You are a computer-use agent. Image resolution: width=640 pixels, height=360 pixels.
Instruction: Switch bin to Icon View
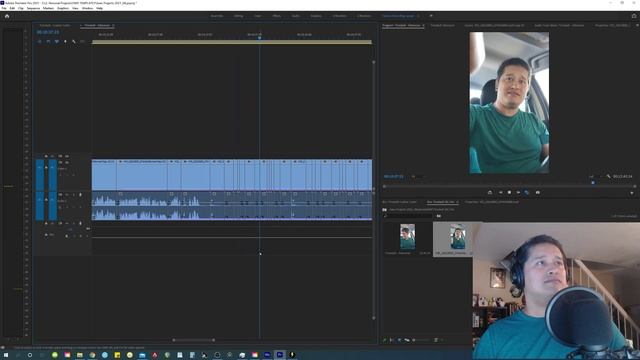tap(399, 340)
